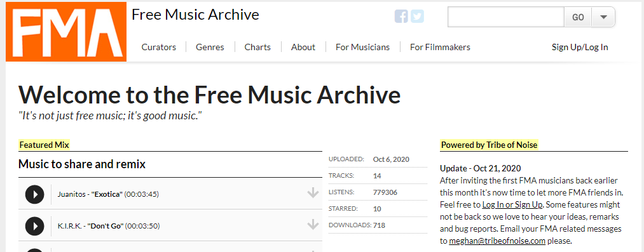Click the GO search button
This screenshot has width=644, height=252.
(x=578, y=17)
